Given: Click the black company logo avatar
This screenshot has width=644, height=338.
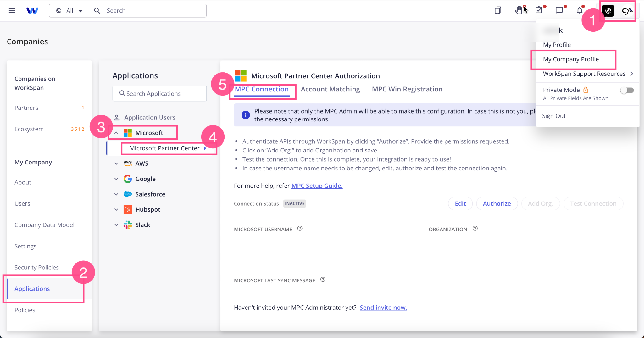Looking at the screenshot, I should pos(608,11).
